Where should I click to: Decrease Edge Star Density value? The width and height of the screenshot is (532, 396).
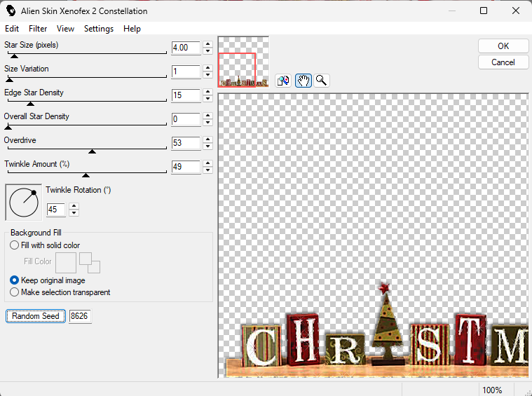click(x=207, y=98)
